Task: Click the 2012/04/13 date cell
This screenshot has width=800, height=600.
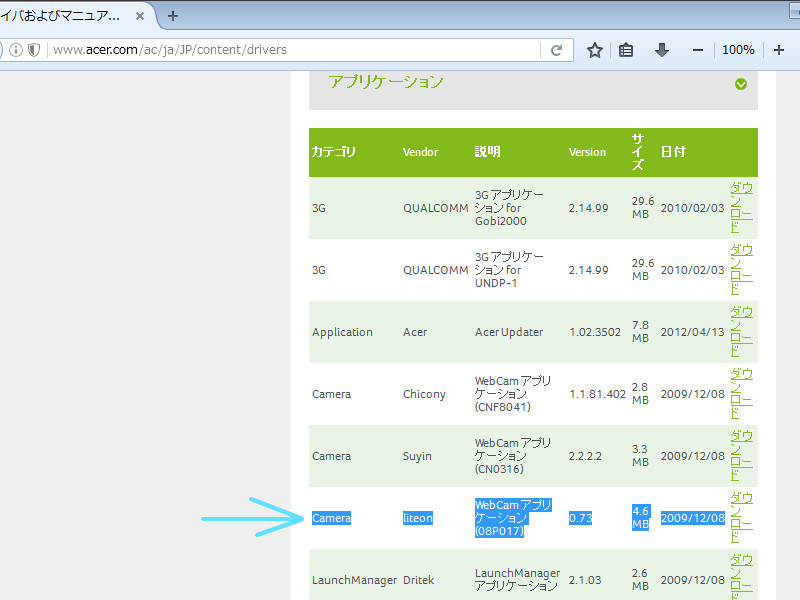Action: point(692,332)
